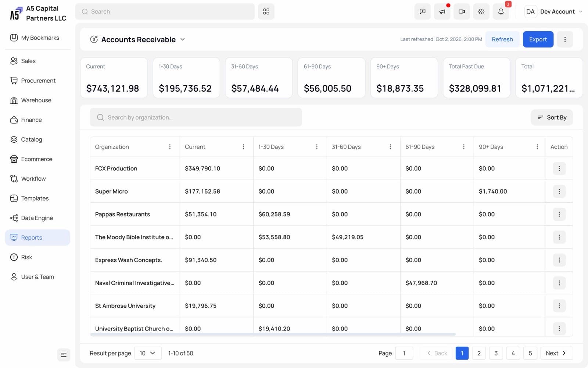Viewport: 588px width, 368px height.
Task: Open the announcements megaphone icon
Action: point(442,11)
